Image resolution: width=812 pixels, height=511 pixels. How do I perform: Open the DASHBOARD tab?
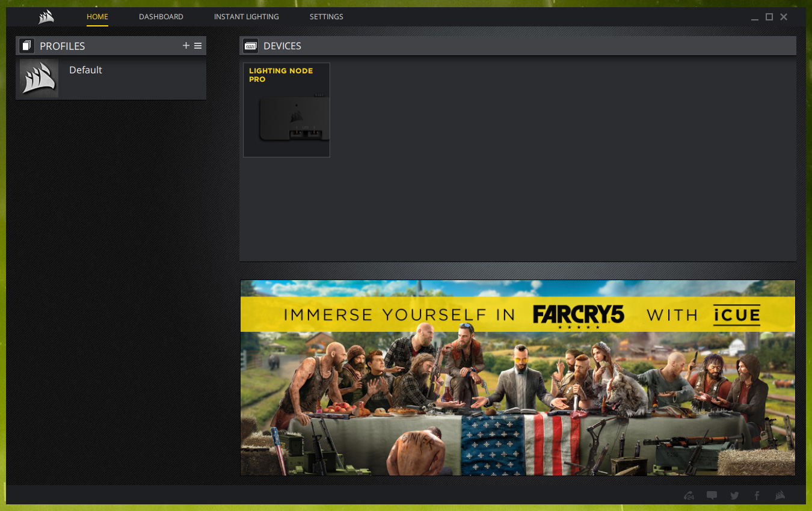pos(161,17)
